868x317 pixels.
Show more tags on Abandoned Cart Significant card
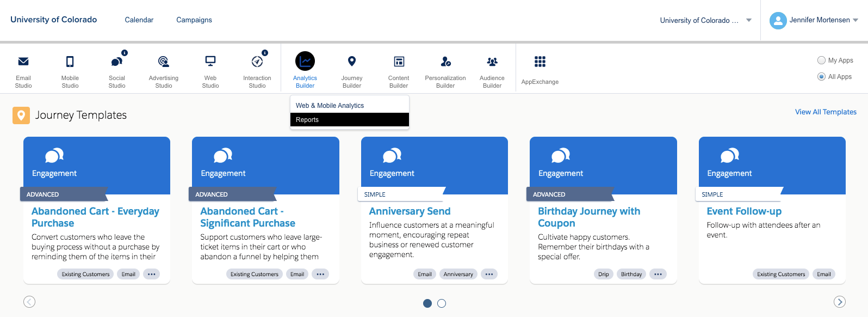tap(320, 274)
